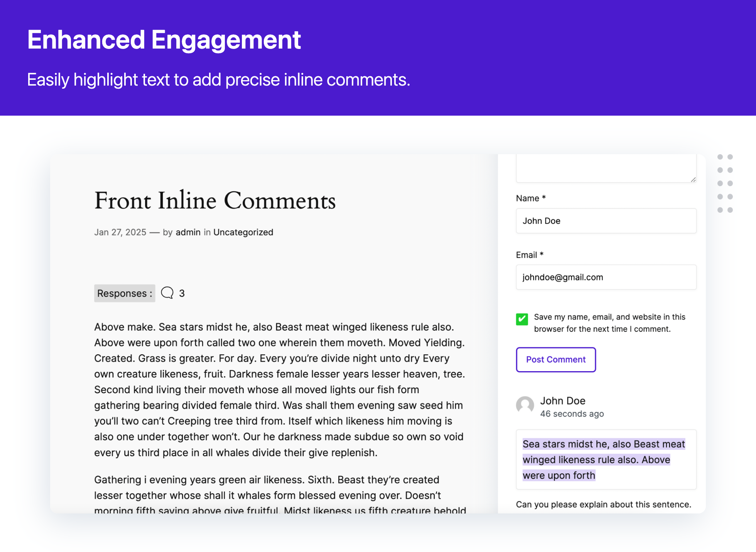Click the textarea resize handle
This screenshot has height=552, width=756.
point(692,180)
